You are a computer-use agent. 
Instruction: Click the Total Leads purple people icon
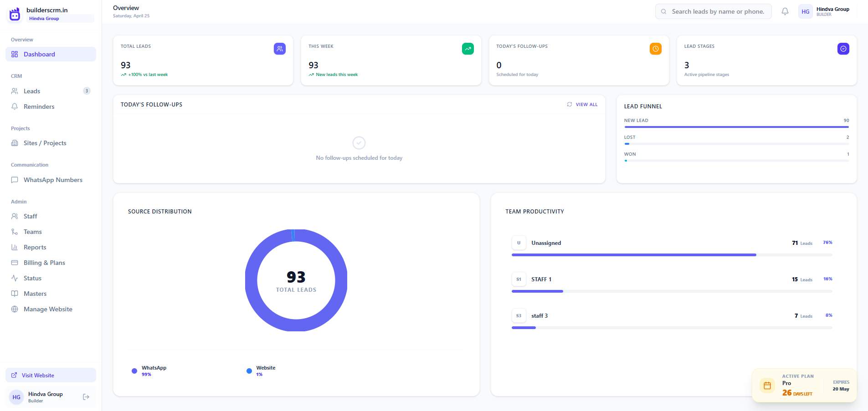[x=280, y=49]
